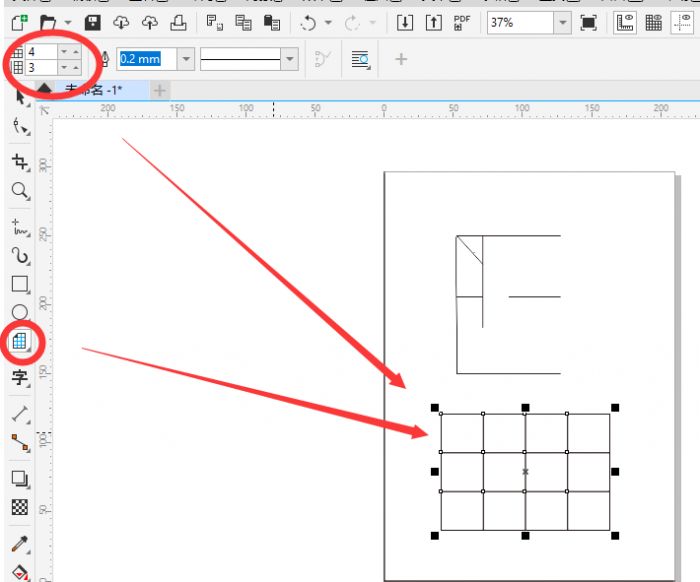Image resolution: width=700 pixels, height=582 pixels.
Task: Open a file with folder icon
Action: [48, 22]
